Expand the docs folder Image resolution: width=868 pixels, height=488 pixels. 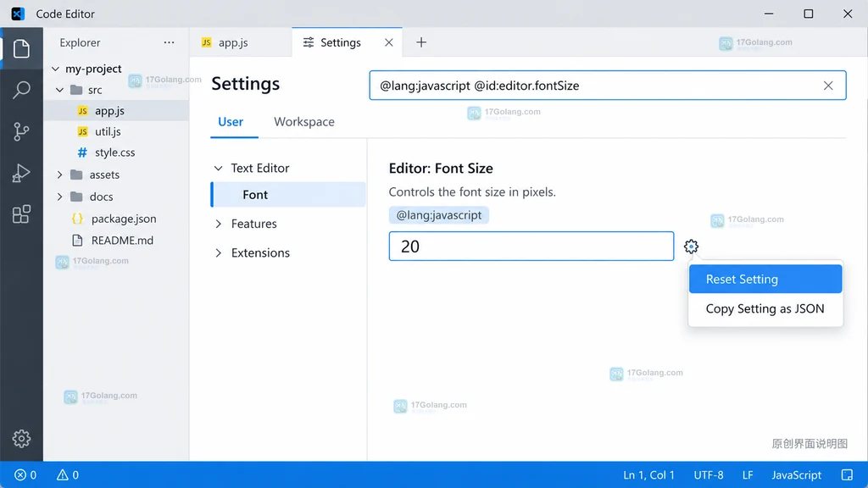pos(60,197)
